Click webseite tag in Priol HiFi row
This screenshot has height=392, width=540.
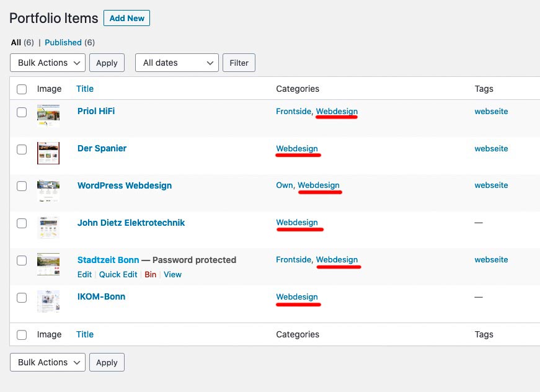(x=491, y=111)
